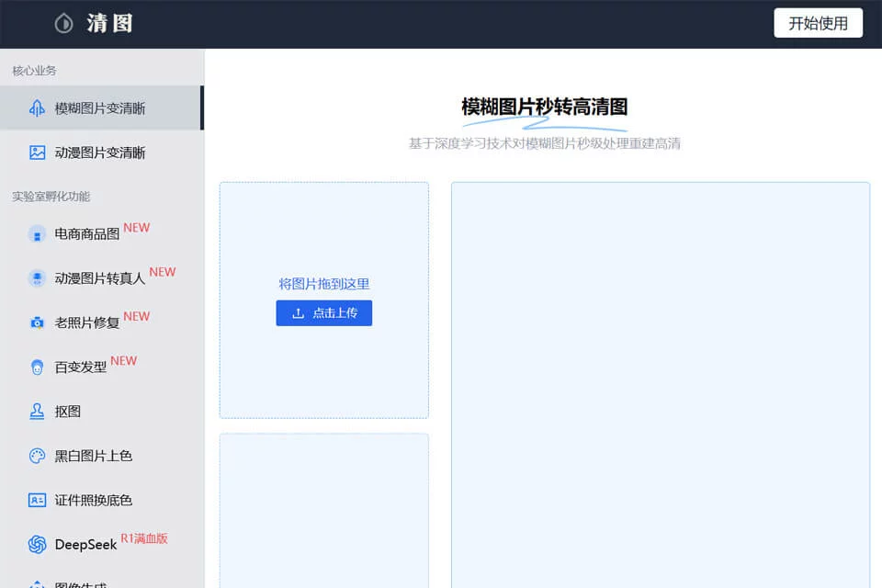Image resolution: width=882 pixels, height=588 pixels.
Task: Open 百变发型 from the sidebar
Action: [102, 367]
